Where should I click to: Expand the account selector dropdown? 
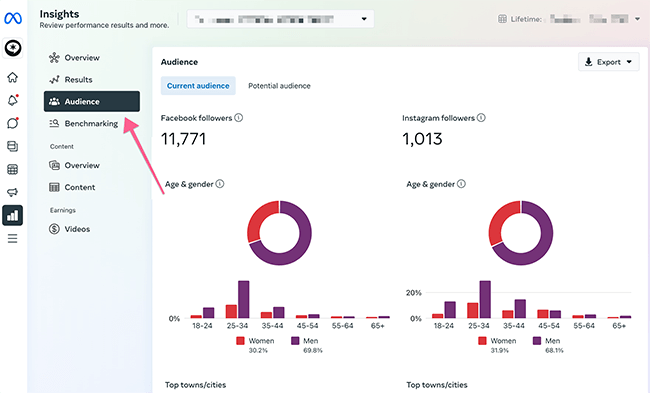point(281,19)
